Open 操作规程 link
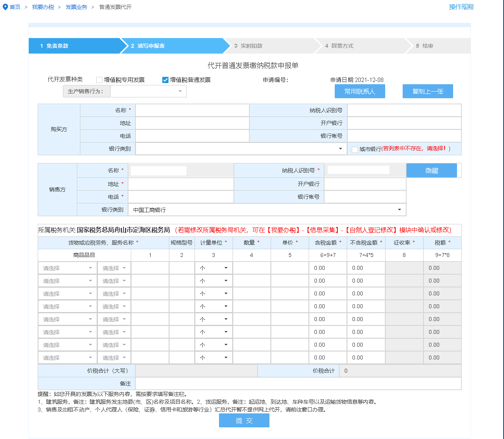The width and height of the screenshot is (504, 439). click(x=461, y=7)
